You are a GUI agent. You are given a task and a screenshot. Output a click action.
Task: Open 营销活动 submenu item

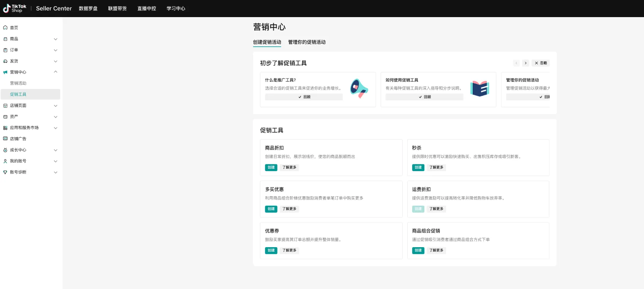[18, 83]
